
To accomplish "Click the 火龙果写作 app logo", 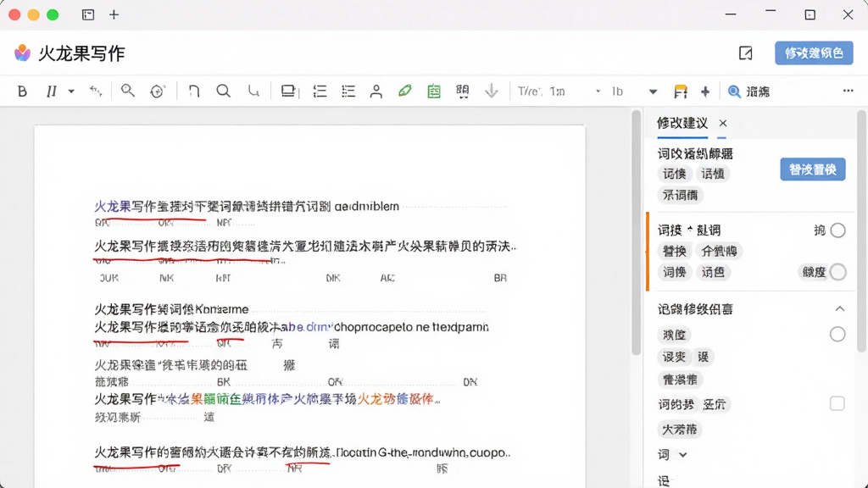I will pyautogui.click(x=22, y=53).
